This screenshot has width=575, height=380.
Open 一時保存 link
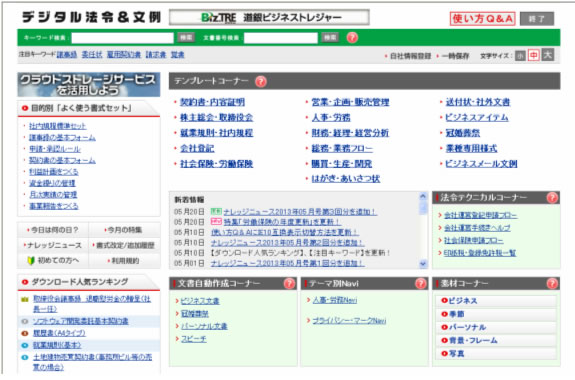coord(455,56)
